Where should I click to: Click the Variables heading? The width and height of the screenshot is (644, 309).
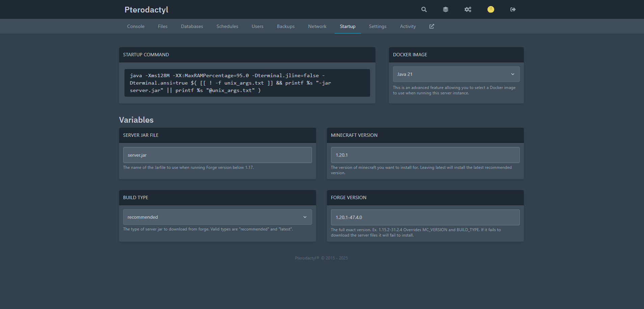click(x=136, y=120)
